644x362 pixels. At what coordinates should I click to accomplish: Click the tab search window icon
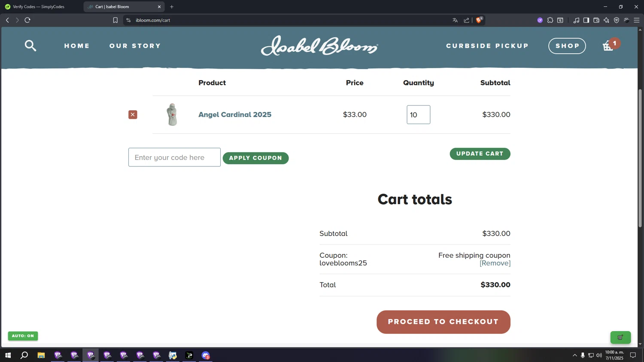[x=560, y=20]
